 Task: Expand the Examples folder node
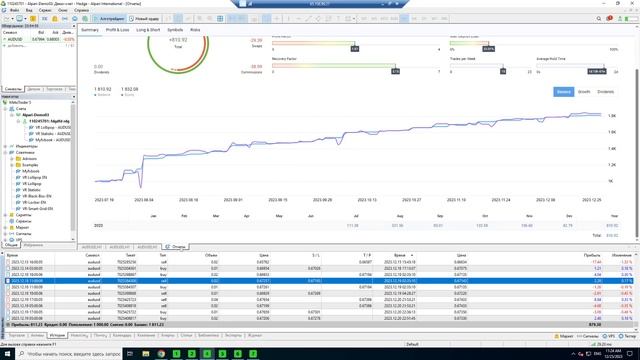12,165
